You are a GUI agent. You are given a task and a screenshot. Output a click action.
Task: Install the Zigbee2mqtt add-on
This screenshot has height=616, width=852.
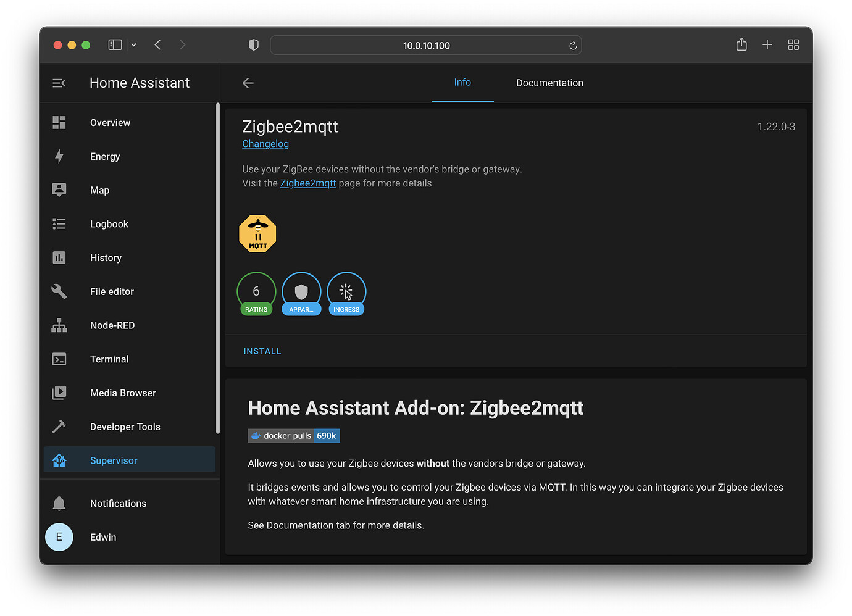[262, 351]
